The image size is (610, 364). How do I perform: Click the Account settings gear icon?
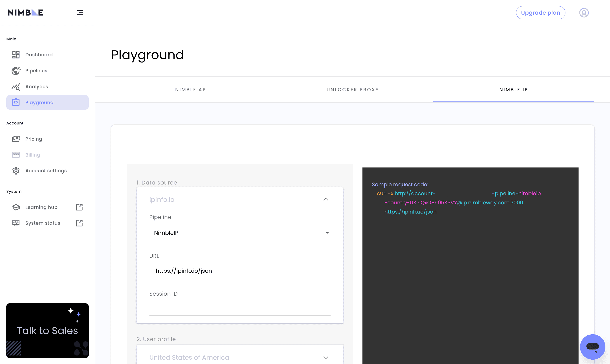pos(16,171)
